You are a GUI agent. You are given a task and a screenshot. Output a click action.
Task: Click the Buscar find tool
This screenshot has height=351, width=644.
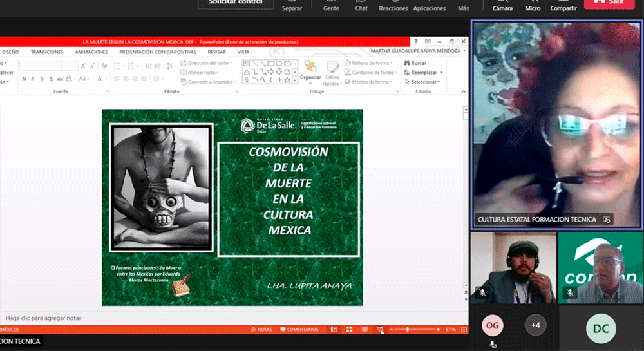[415, 63]
